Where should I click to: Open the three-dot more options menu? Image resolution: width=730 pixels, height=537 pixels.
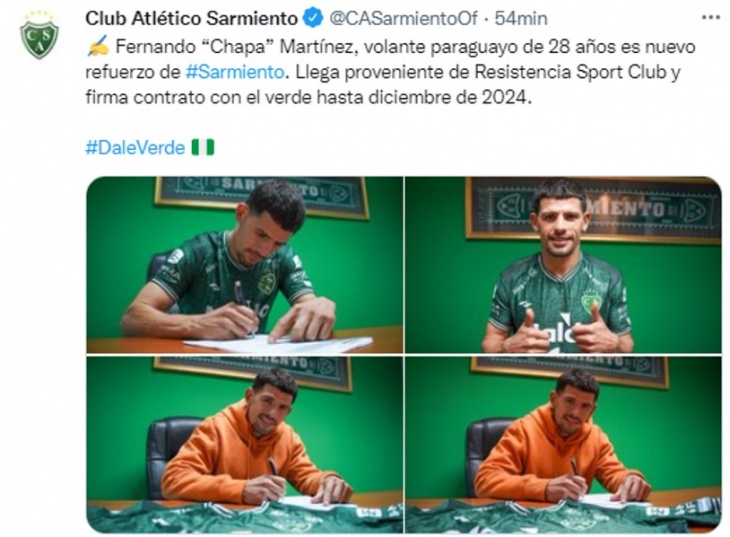pos(710,18)
